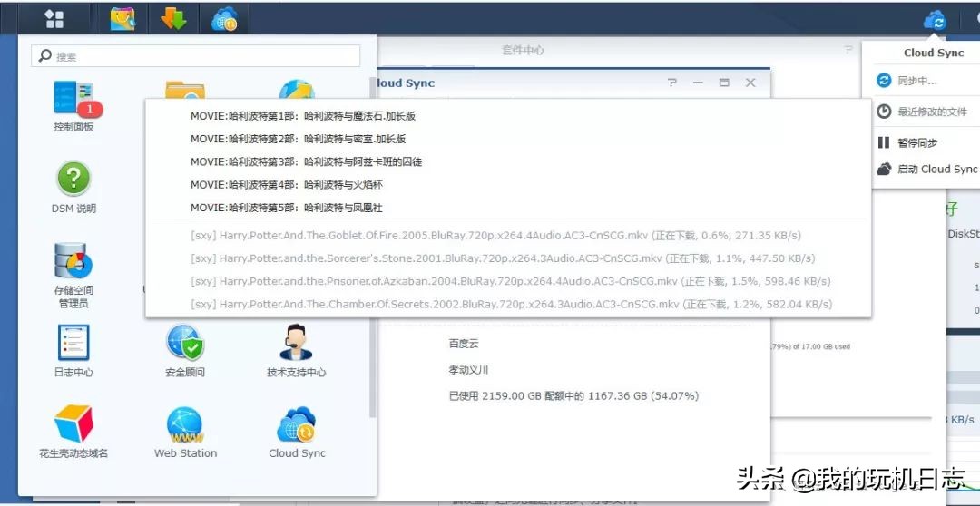Open Cloud Sync taskbar app icon
Image resolution: width=980 pixels, height=506 pixels.
(224, 19)
